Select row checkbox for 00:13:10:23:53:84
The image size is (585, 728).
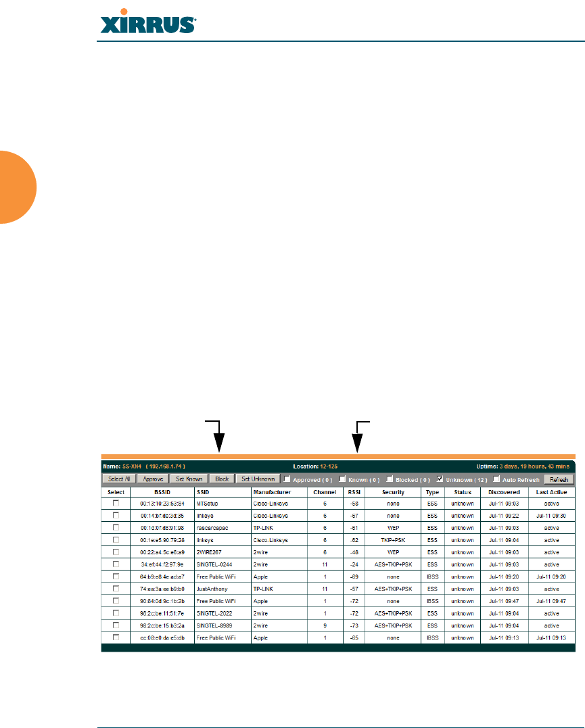click(x=116, y=503)
